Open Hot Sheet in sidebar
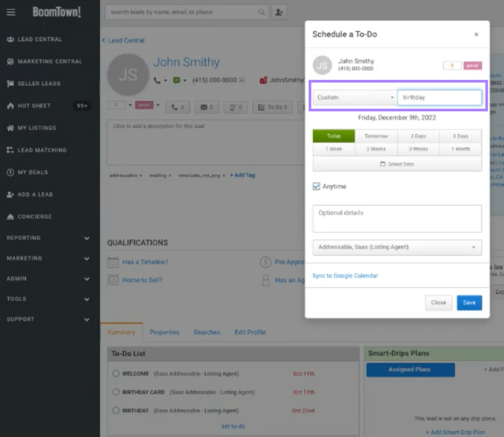Viewport: 504px width, 437px height. click(34, 106)
